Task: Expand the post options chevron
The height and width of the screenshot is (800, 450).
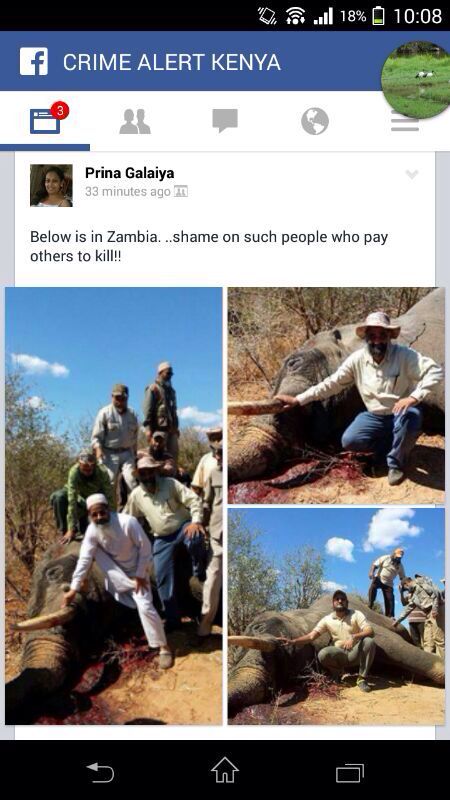Action: click(412, 174)
